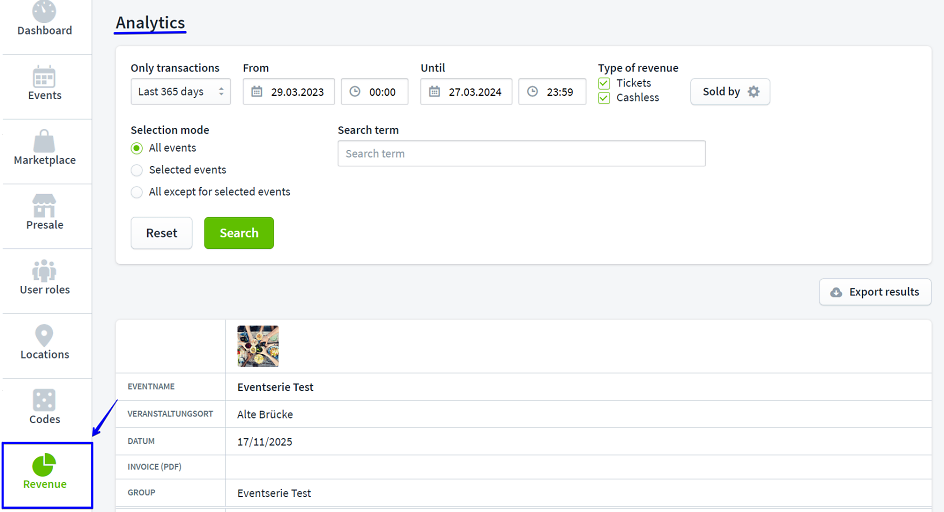Open the Sold by settings dropdown
This screenshot has width=944, height=512.
730,92
